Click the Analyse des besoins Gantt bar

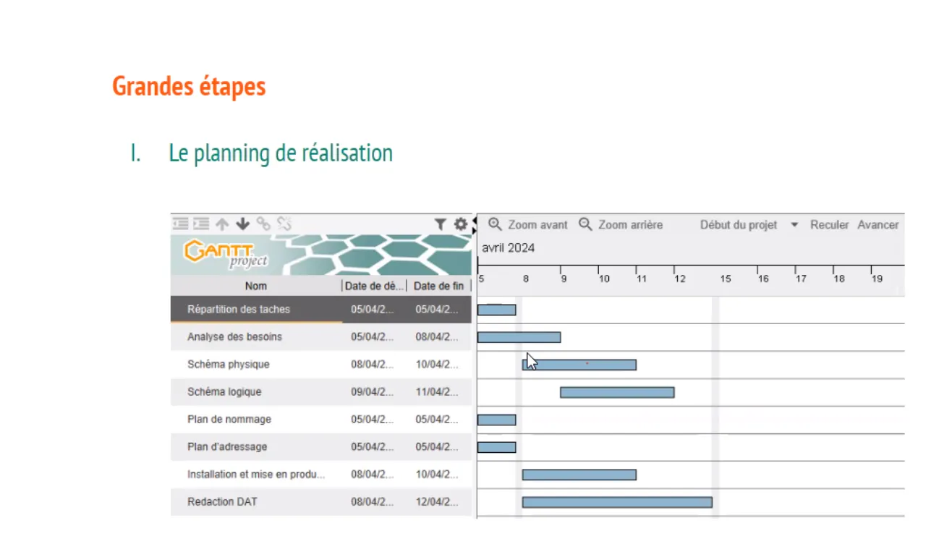[519, 337]
